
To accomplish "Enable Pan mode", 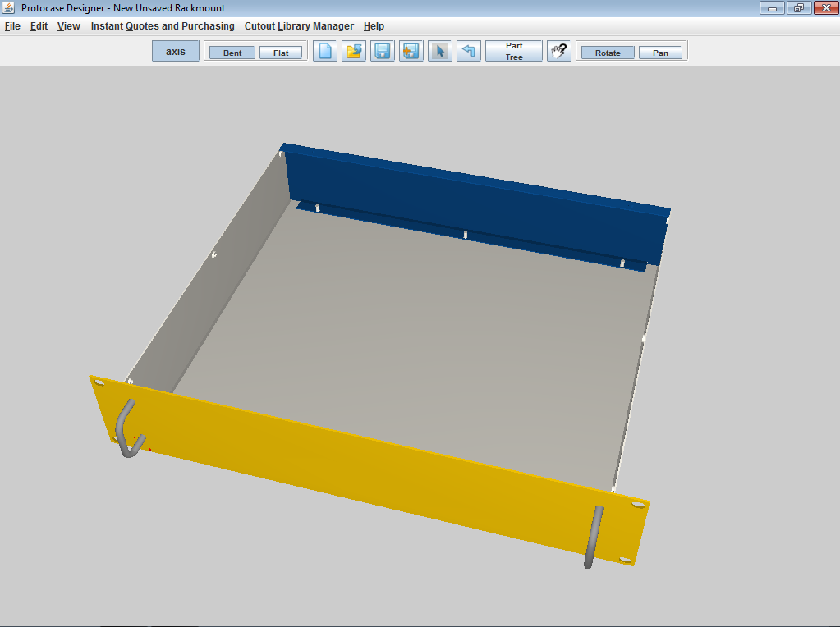I will coord(660,53).
